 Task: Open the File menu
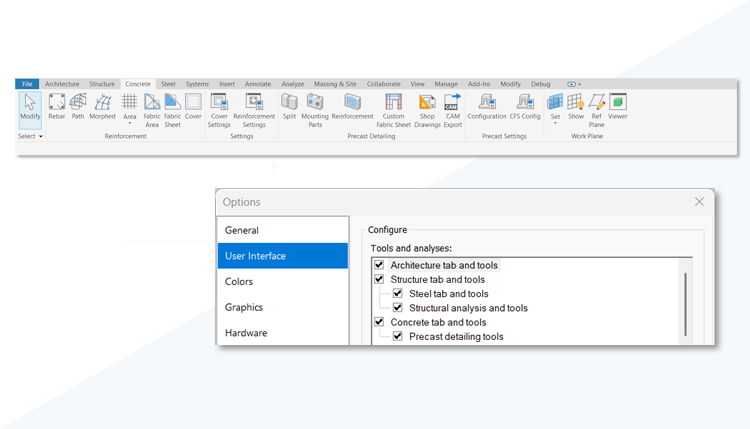coord(27,84)
